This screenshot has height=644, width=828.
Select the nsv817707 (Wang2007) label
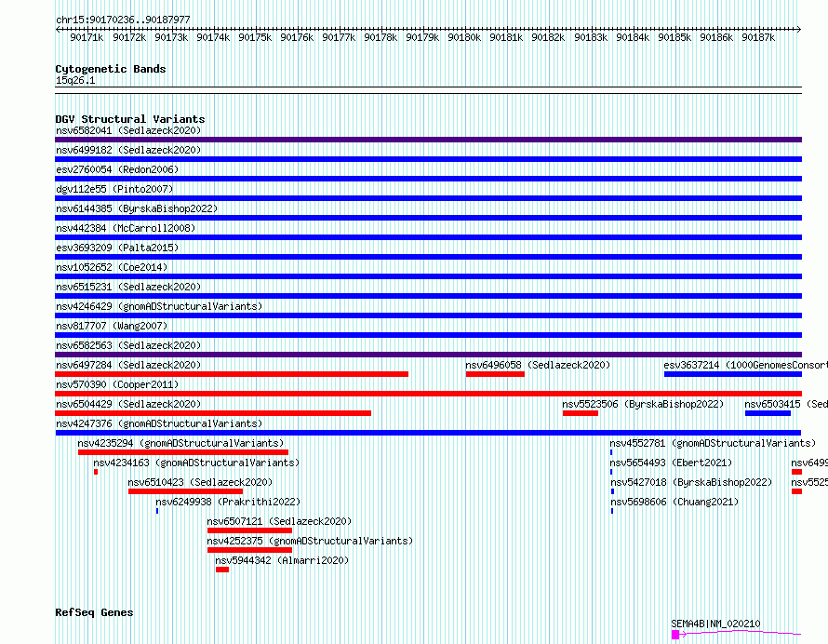click(112, 326)
